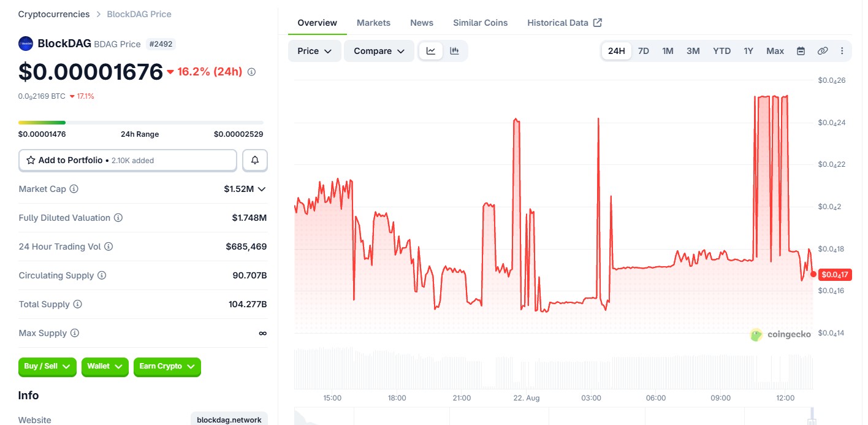Switch to candlestick chart view icon
Viewport: 868px width, 425px height.
click(454, 51)
